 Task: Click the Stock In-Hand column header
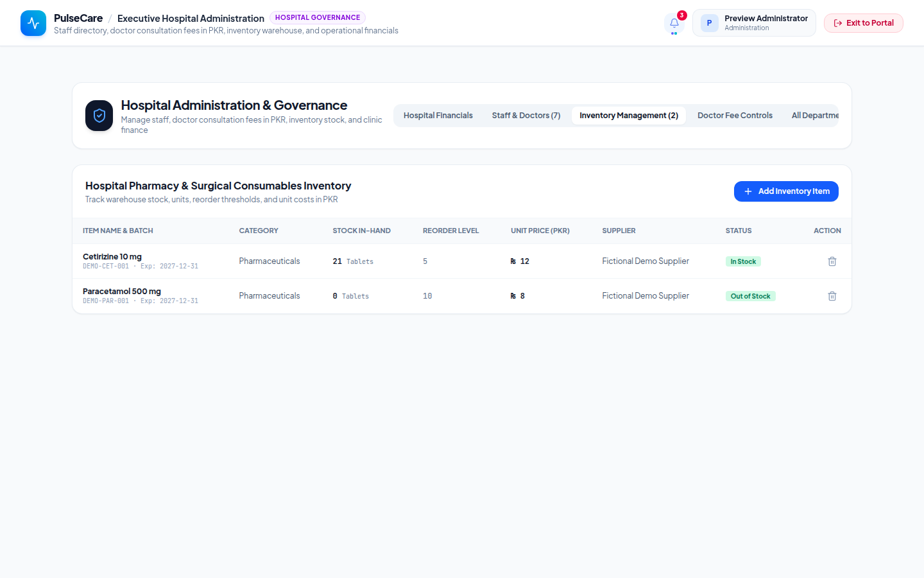pyautogui.click(x=362, y=231)
